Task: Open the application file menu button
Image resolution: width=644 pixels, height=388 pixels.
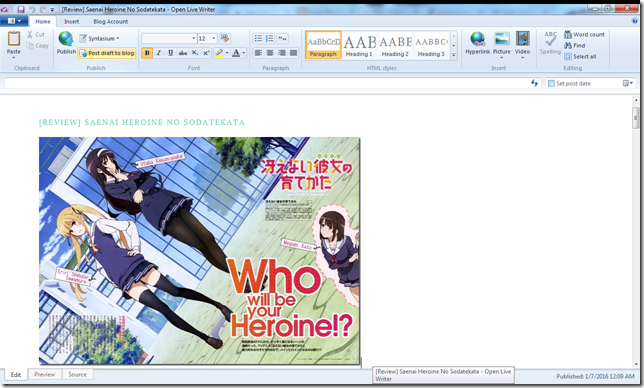Action: tap(14, 21)
